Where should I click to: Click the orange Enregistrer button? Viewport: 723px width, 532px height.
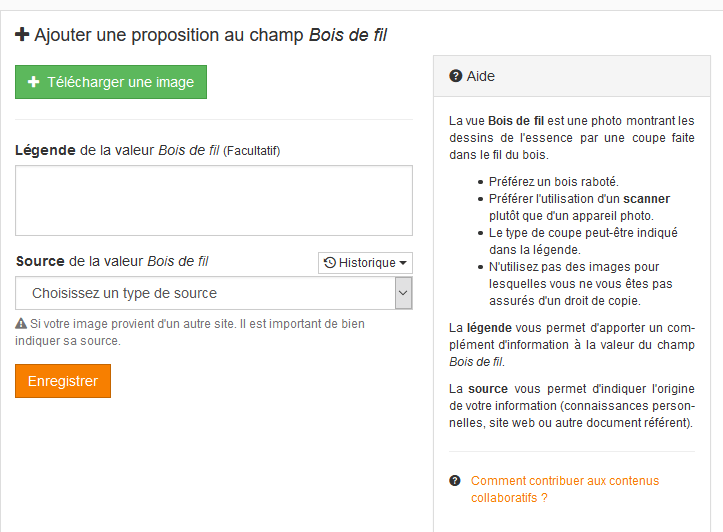tap(63, 381)
